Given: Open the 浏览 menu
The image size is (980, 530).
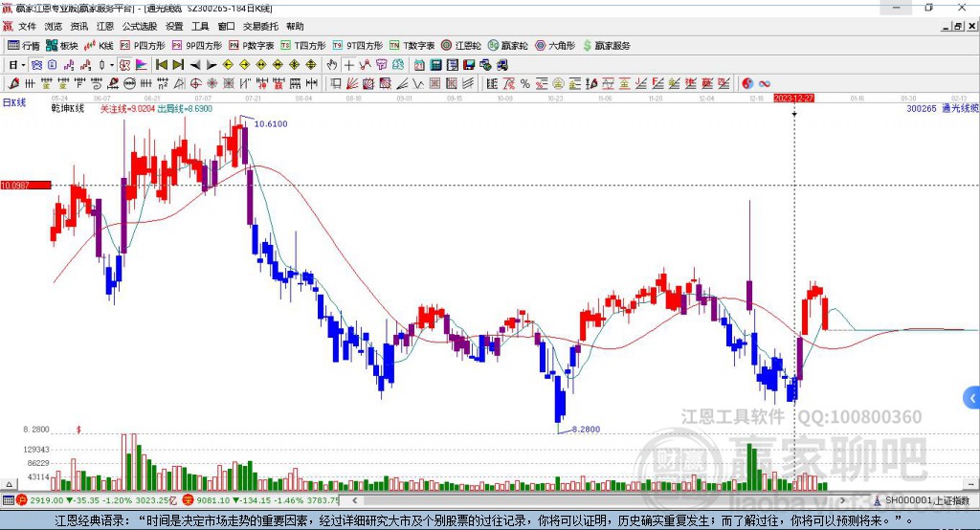Looking at the screenshot, I should 54,26.
